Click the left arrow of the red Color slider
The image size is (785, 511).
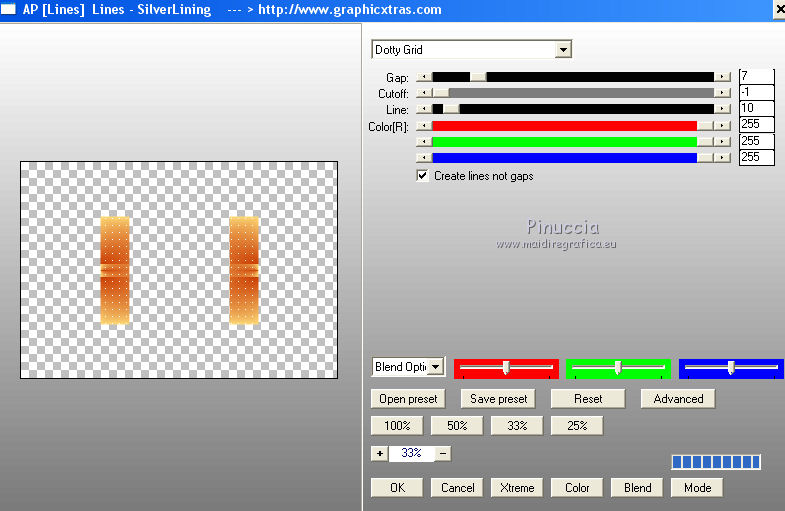pyautogui.click(x=424, y=126)
